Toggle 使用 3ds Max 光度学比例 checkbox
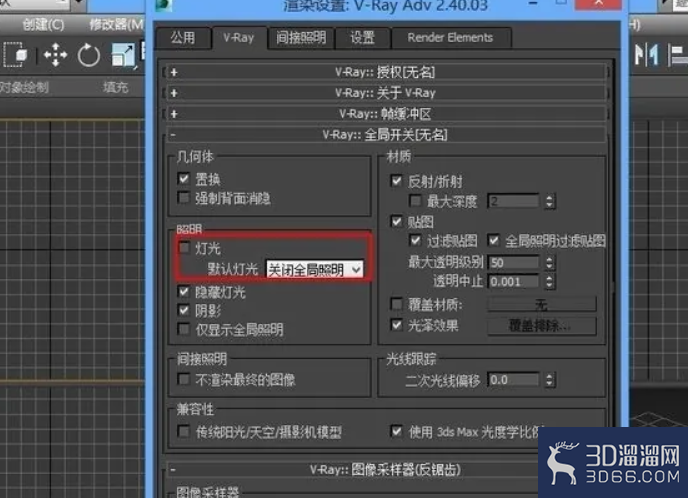The image size is (688, 498). (396, 431)
